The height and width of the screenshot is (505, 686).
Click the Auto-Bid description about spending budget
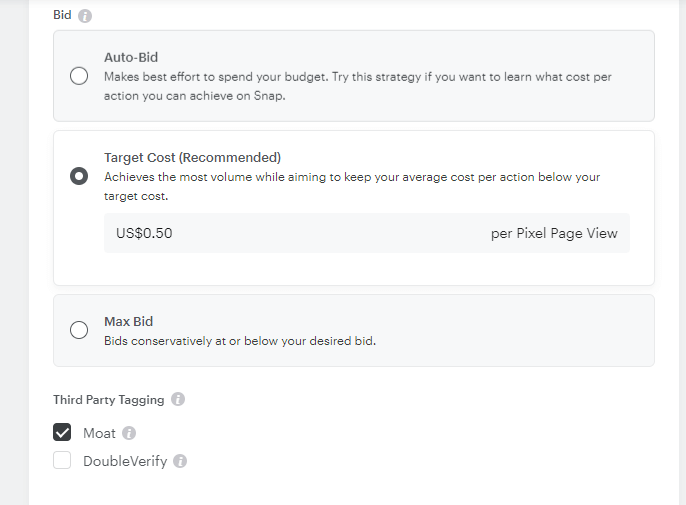tap(358, 86)
